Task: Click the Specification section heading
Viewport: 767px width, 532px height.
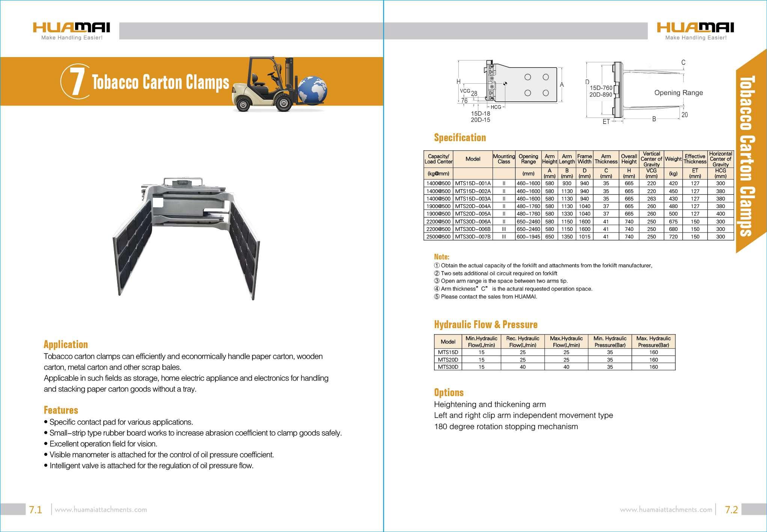Action: [x=460, y=137]
